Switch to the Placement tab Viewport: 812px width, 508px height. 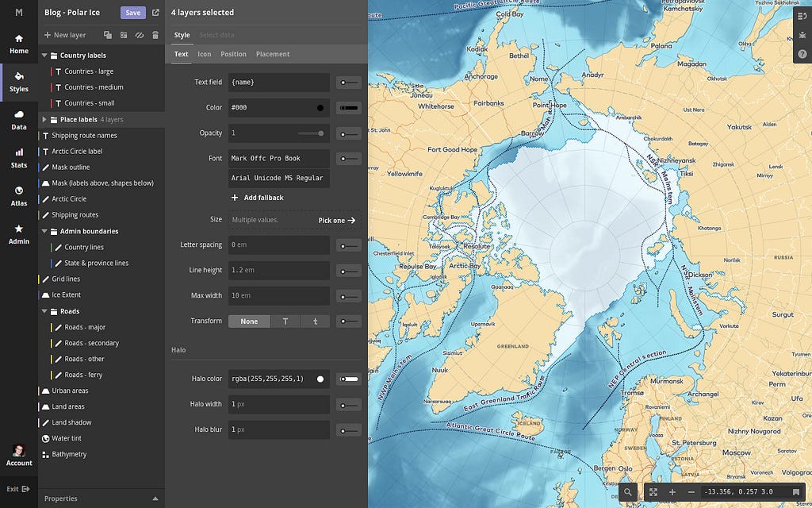273,54
